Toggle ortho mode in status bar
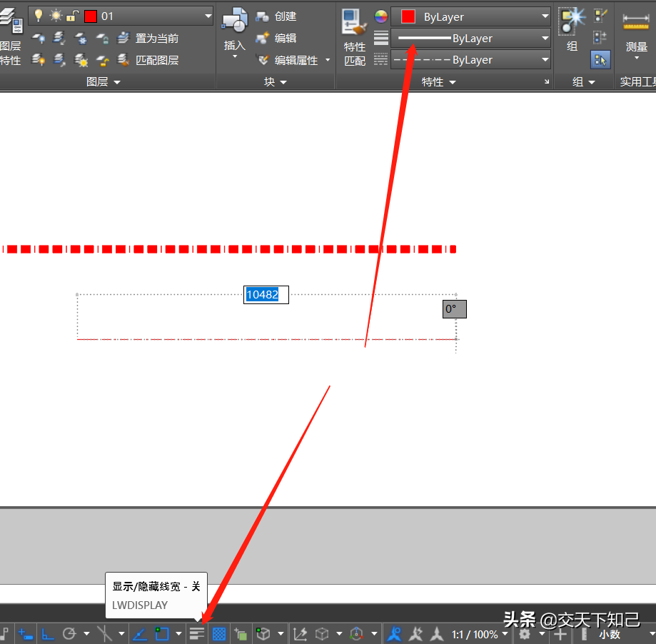 click(x=48, y=633)
